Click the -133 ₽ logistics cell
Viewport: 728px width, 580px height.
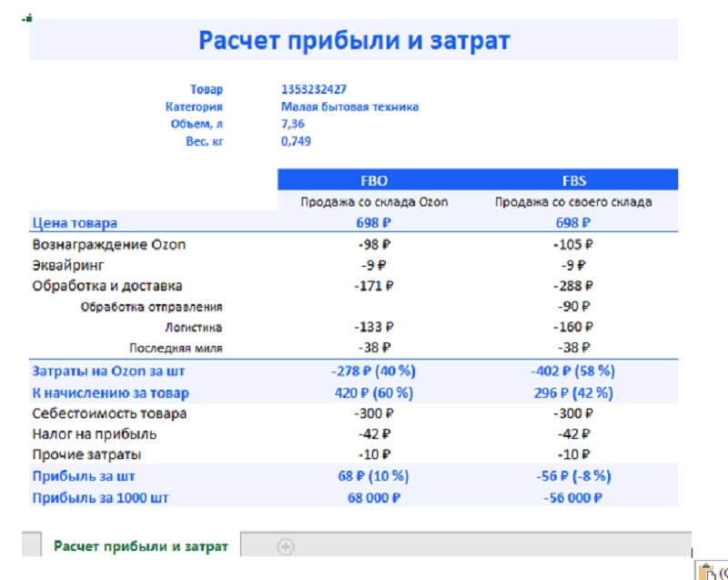click(374, 328)
